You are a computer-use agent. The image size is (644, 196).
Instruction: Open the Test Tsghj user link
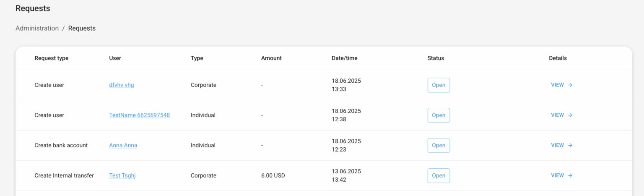[122, 175]
